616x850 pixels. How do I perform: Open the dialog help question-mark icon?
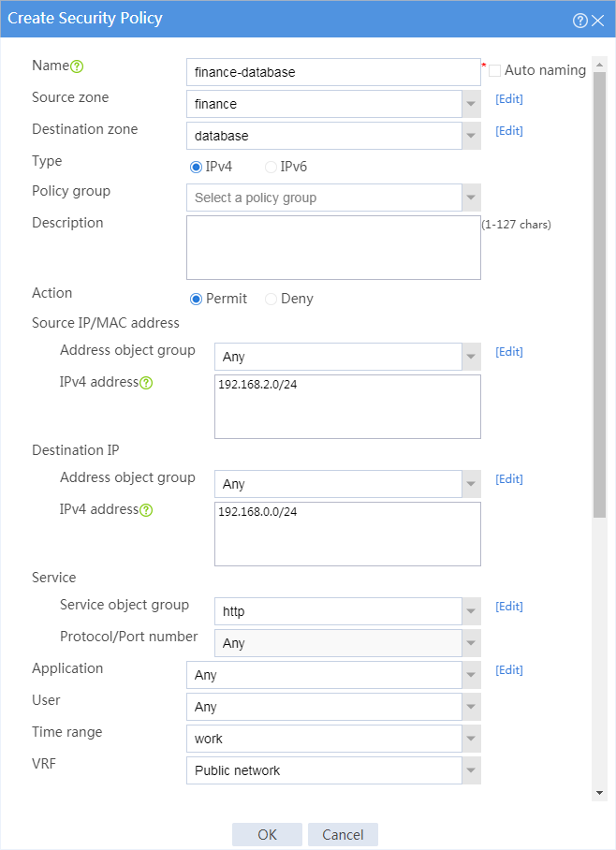579,21
